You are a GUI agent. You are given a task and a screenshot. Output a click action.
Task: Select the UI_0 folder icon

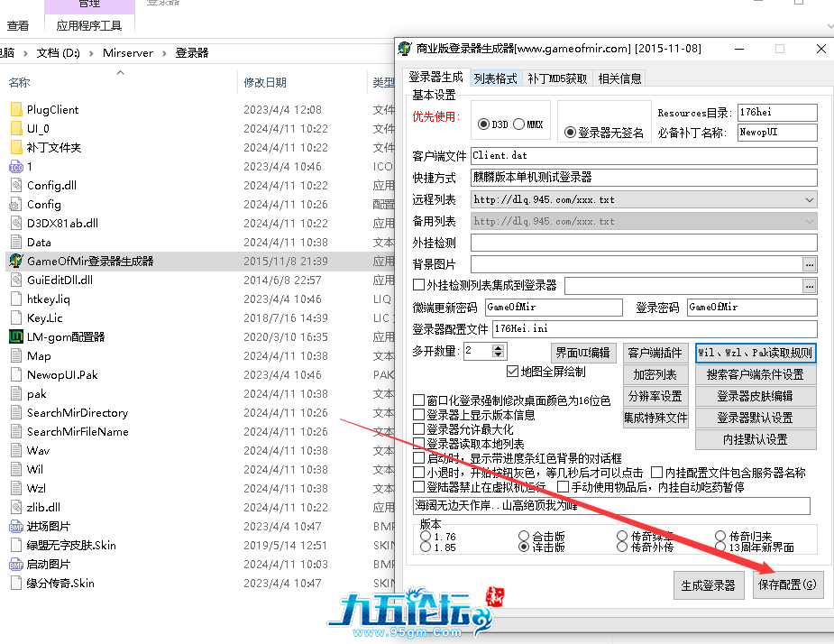click(16, 129)
